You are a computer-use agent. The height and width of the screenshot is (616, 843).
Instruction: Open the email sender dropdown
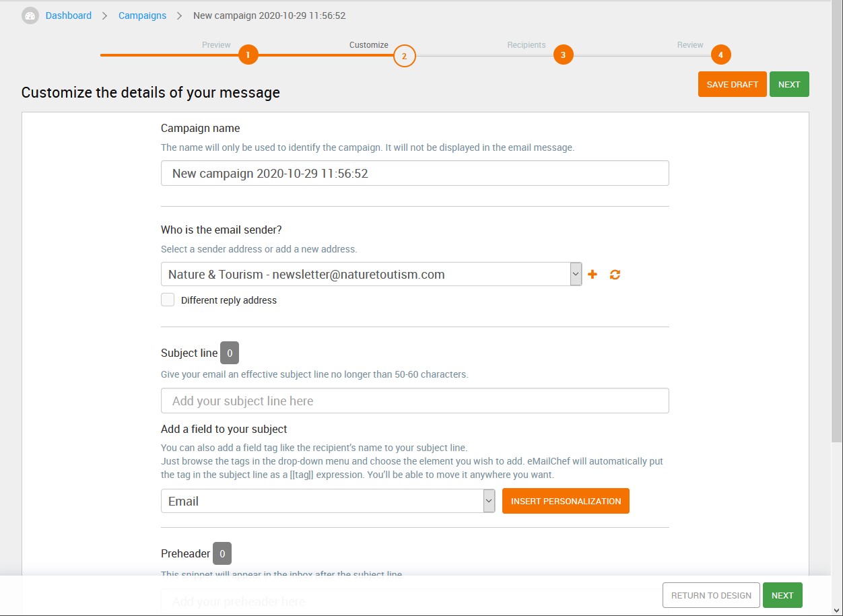pos(371,274)
